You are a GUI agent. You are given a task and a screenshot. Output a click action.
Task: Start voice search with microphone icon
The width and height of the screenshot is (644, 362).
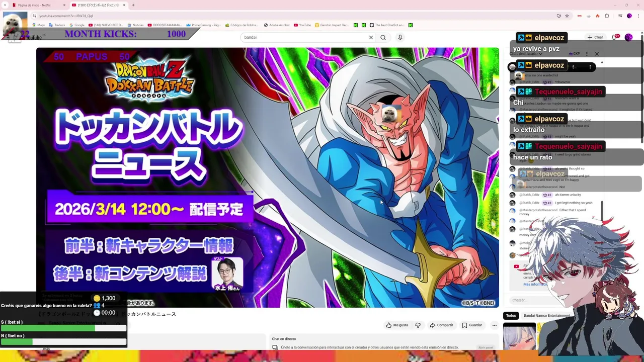pos(400,37)
